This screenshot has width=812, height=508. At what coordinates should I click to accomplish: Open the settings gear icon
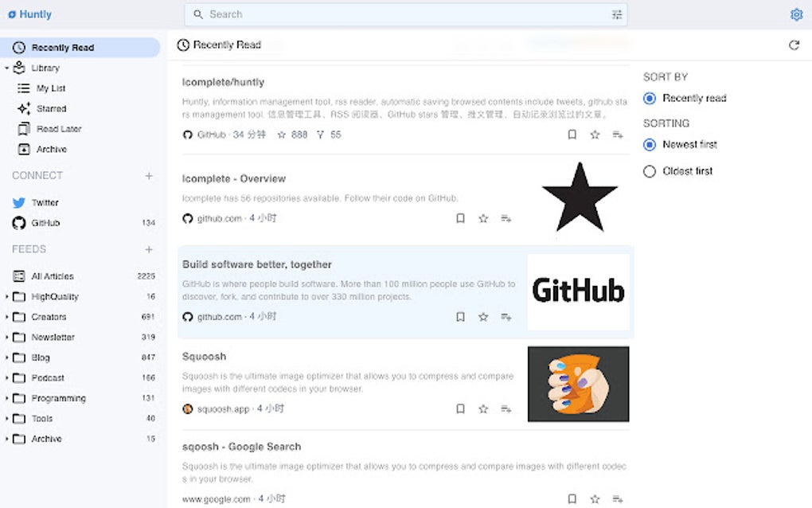(796, 14)
